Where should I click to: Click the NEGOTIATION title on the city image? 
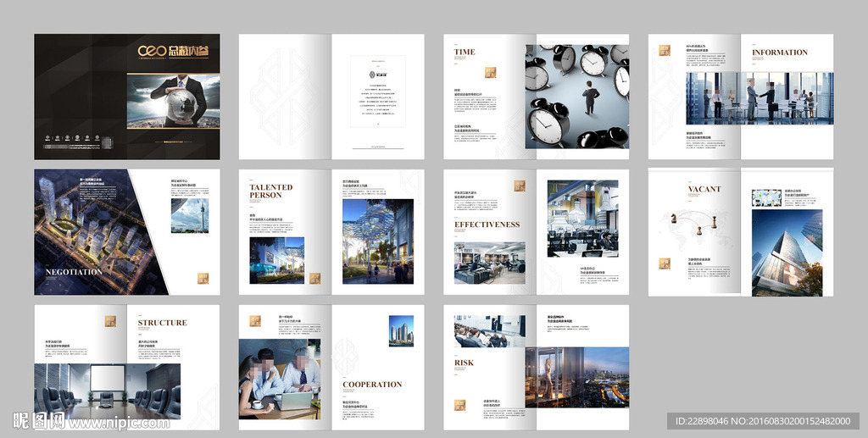[x=74, y=272]
